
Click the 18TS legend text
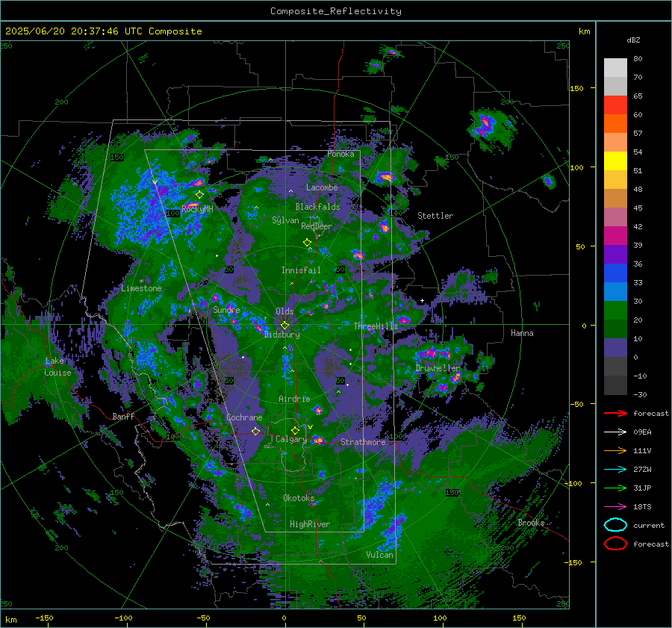pyautogui.click(x=642, y=507)
